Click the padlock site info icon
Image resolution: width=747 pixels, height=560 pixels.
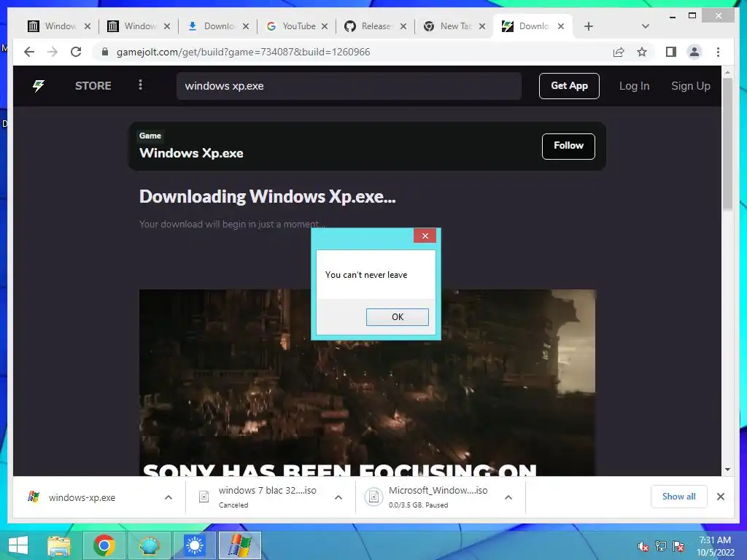click(105, 52)
